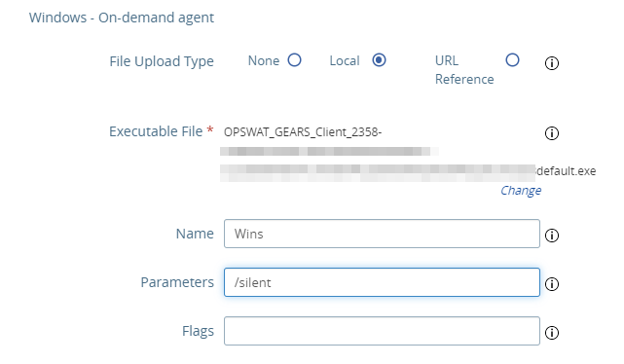Click the default.exe filename ending text

(566, 171)
